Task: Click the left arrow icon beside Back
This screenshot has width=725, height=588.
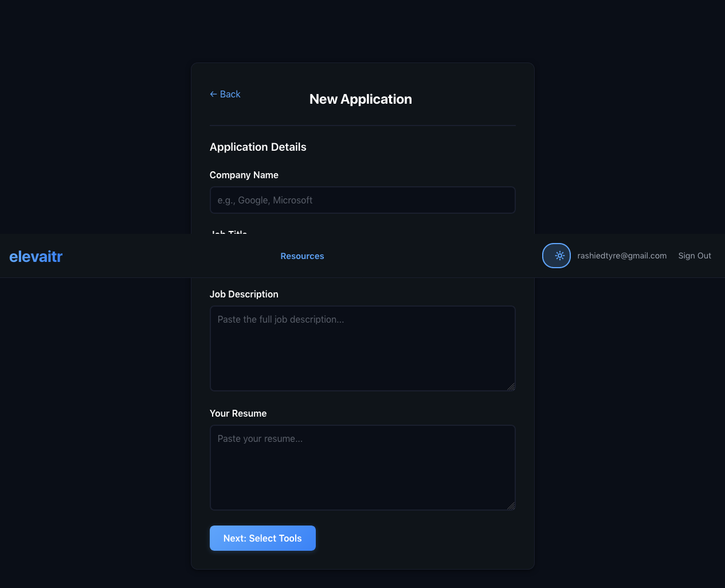Action: pos(213,94)
